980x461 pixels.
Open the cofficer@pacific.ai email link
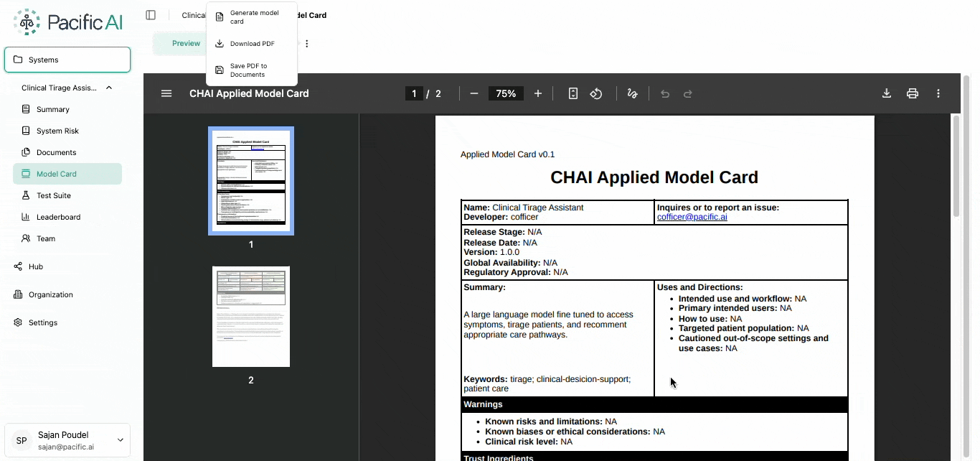coord(692,217)
